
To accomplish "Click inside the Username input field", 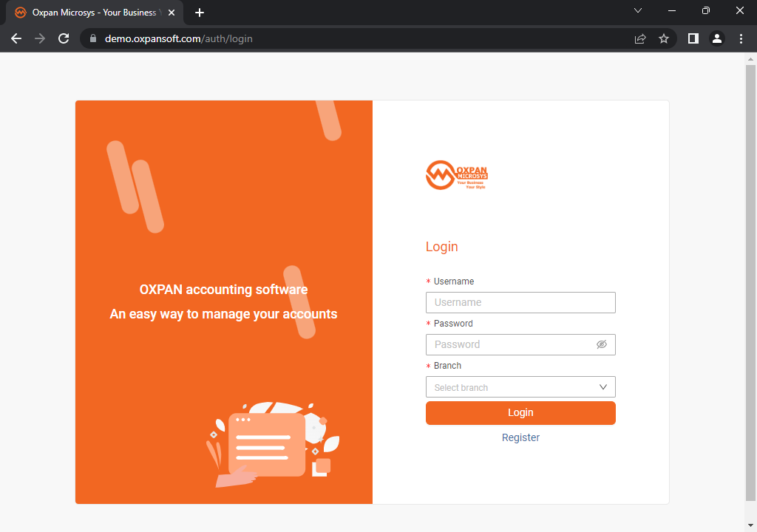I will pos(520,302).
